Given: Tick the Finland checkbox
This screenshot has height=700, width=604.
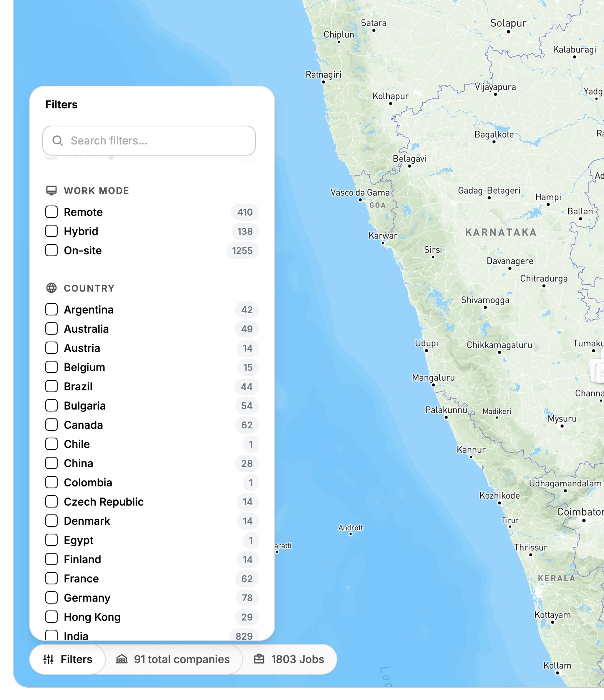Looking at the screenshot, I should [x=51, y=559].
